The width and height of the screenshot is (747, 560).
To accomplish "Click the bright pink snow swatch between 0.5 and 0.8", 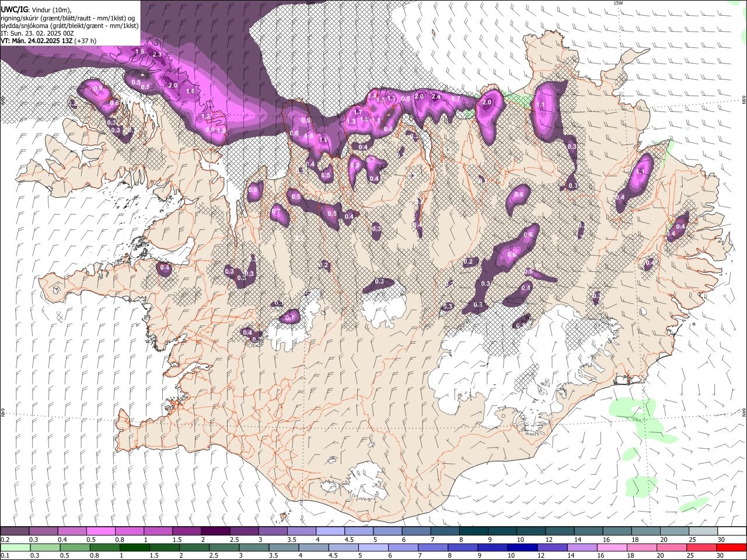I will (100, 531).
